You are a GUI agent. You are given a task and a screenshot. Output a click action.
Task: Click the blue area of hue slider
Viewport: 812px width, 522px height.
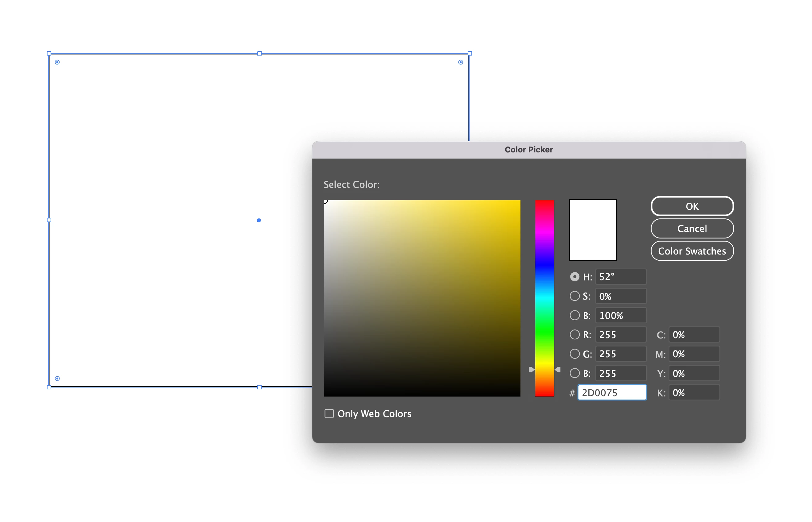tap(544, 264)
